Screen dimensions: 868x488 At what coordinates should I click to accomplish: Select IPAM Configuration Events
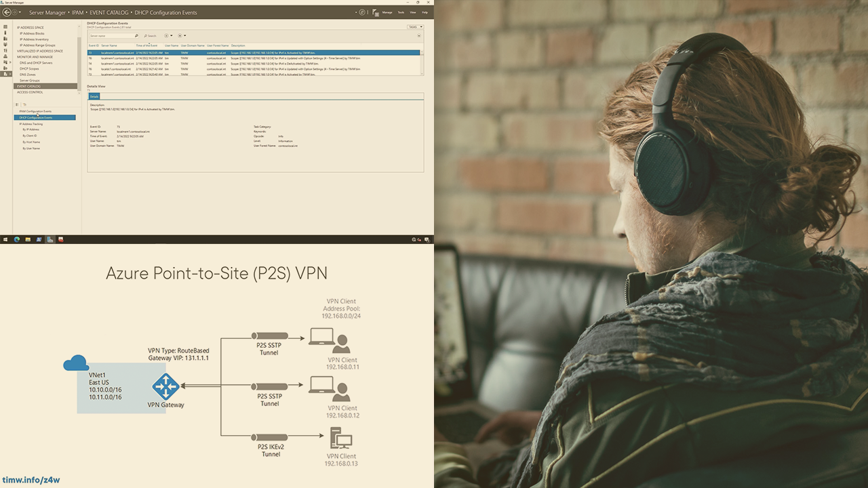[35, 111]
